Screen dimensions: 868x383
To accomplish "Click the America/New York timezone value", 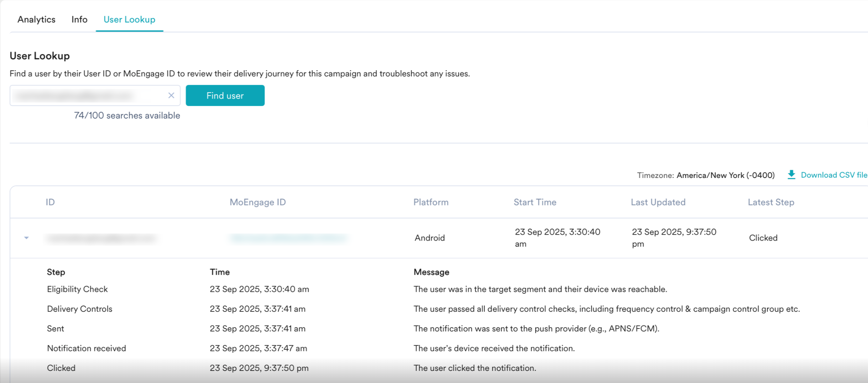I will (x=725, y=175).
